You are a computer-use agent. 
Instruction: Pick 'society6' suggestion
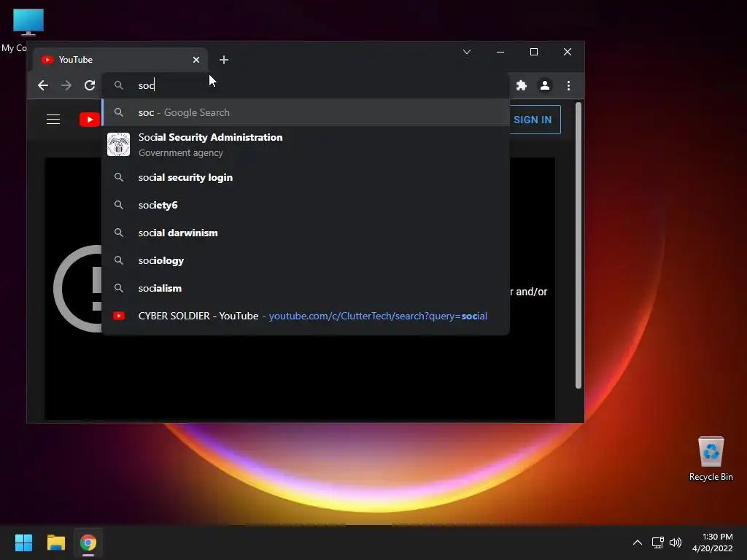point(306,205)
